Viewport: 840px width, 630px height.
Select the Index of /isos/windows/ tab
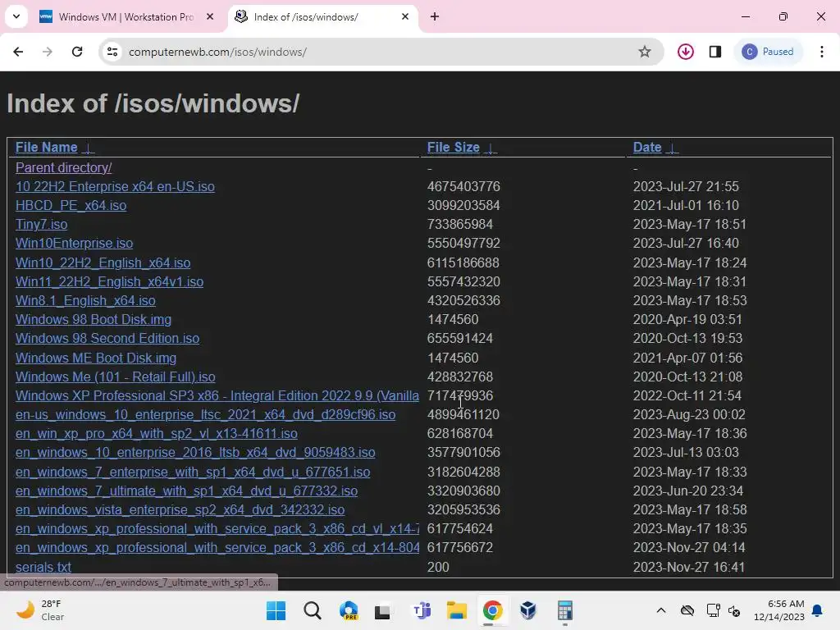[x=323, y=17]
